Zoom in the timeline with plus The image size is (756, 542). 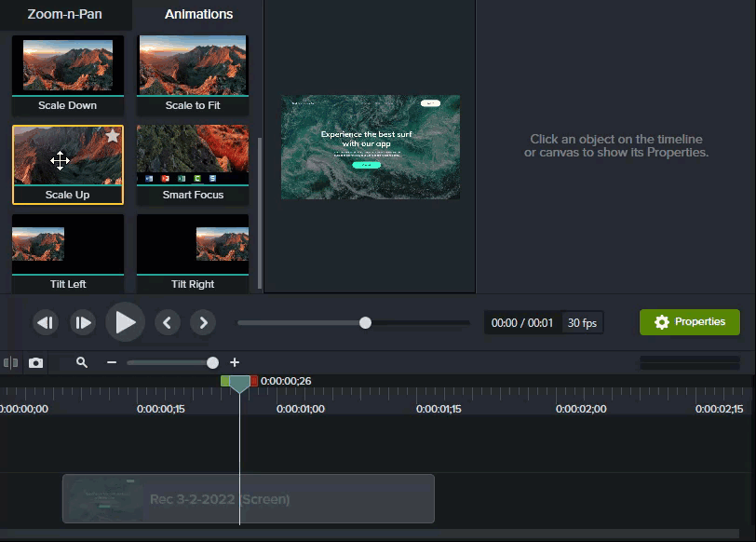(x=235, y=362)
